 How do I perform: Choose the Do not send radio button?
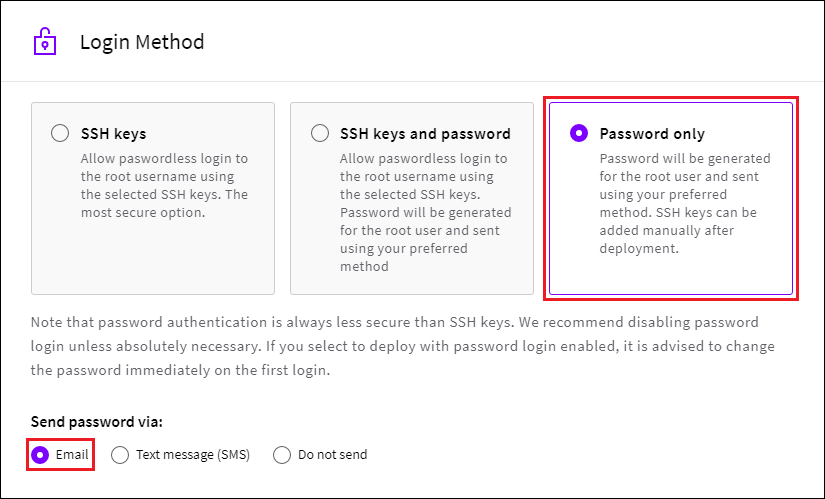282,455
